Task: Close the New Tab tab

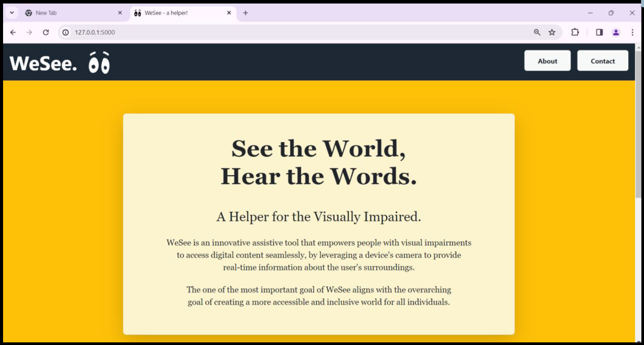Action: [x=120, y=13]
